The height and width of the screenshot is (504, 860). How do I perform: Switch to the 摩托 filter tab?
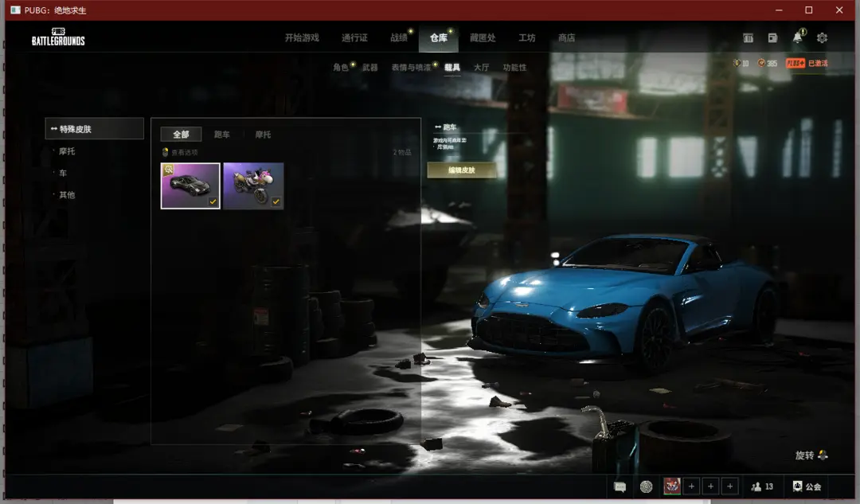(264, 135)
